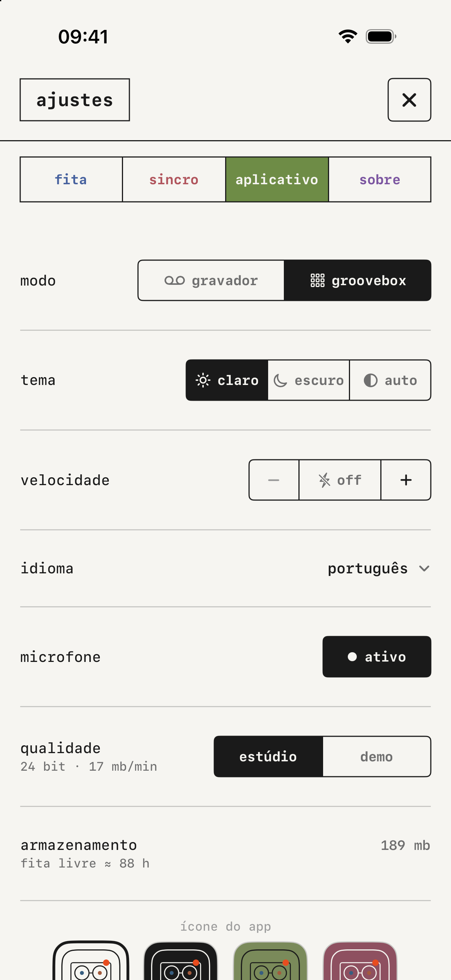
Task: Open the sobre tab
Action: tap(380, 179)
